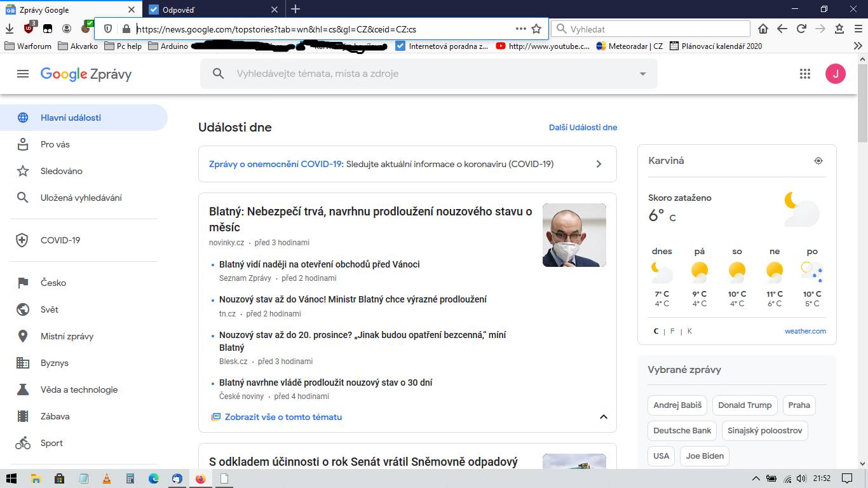The width and height of the screenshot is (868, 488).
Task: Click the magnifier icon in Google Zprávy search
Action: (218, 74)
